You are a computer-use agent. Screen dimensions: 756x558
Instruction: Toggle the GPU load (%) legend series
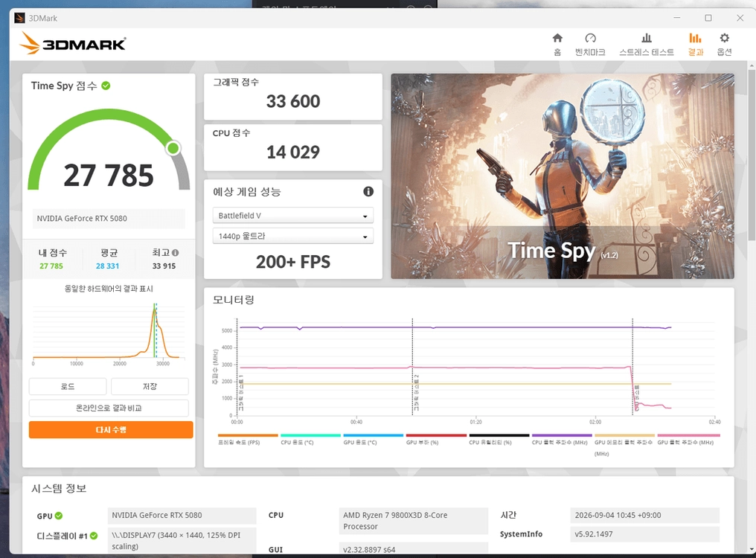click(435, 440)
